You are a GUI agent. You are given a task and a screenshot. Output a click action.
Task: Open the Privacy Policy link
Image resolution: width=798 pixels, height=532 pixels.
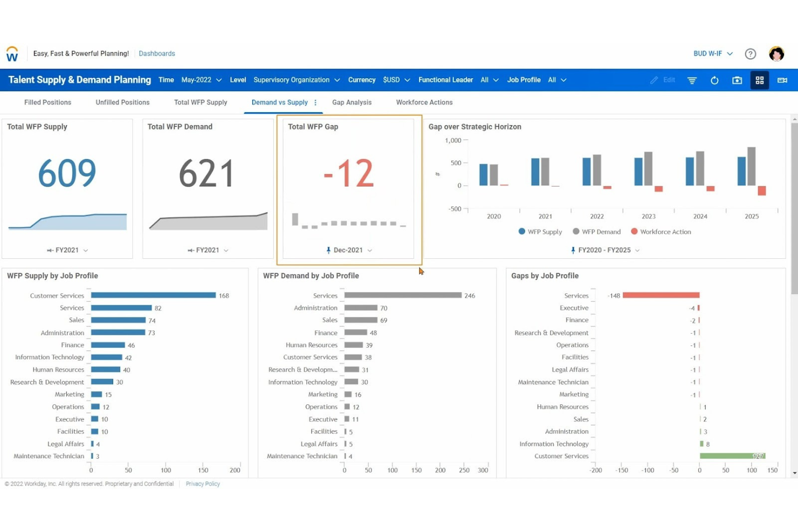click(x=202, y=483)
